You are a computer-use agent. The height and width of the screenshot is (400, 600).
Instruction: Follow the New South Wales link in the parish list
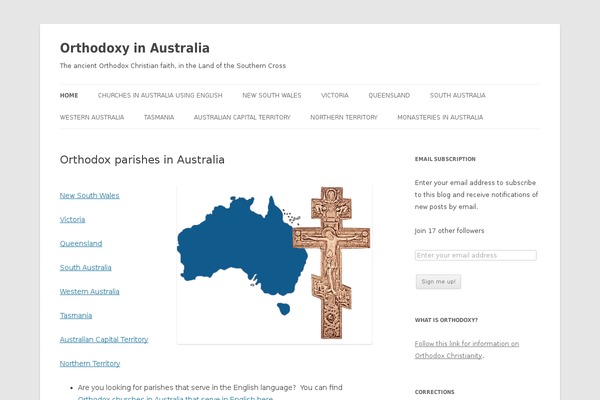(90, 196)
